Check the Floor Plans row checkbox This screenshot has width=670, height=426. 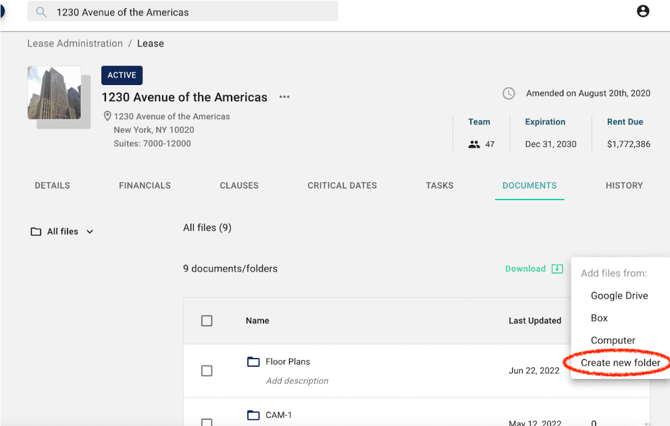click(x=207, y=370)
